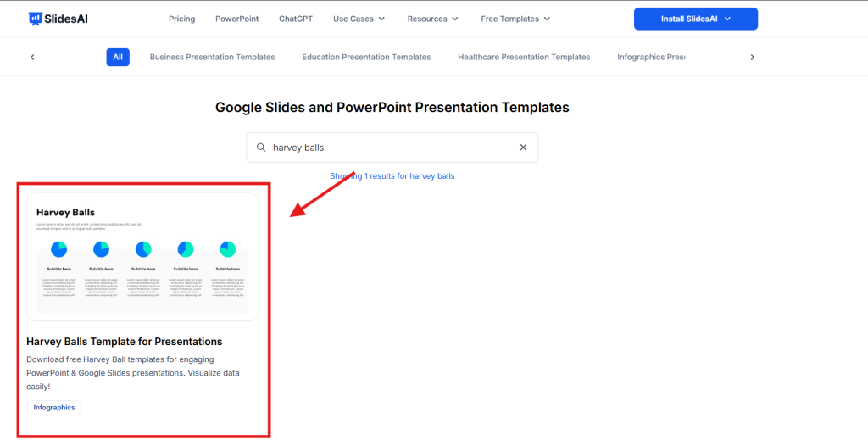
Task: Clear the search with the X icon
Action: point(523,148)
